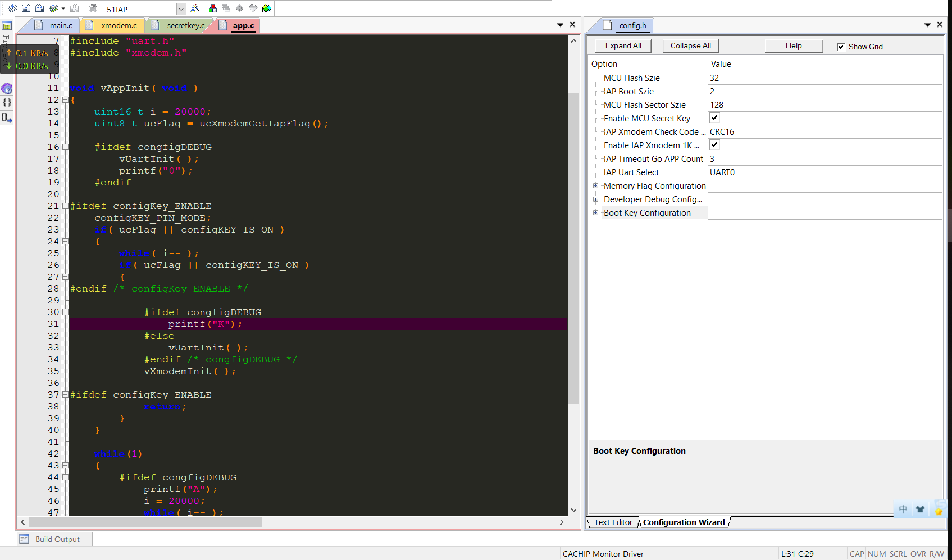Edit the MCU Flash Szie value 32
Viewport: 952px width, 560px height.
825,78
